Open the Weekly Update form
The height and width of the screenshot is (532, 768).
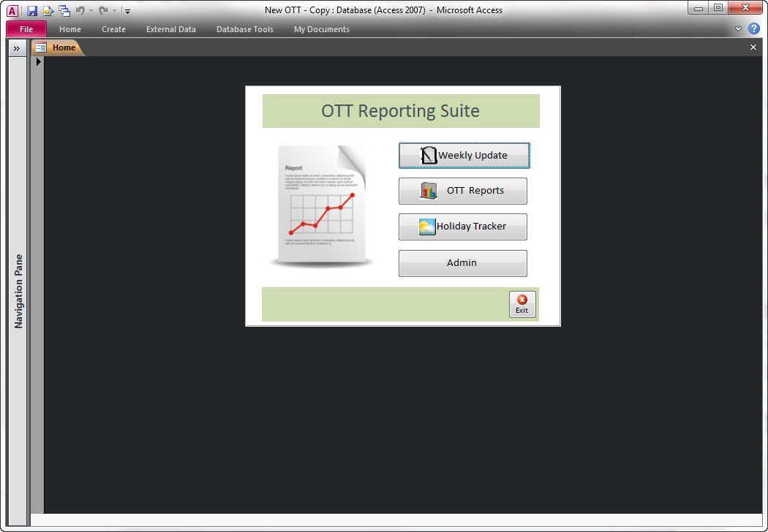464,156
